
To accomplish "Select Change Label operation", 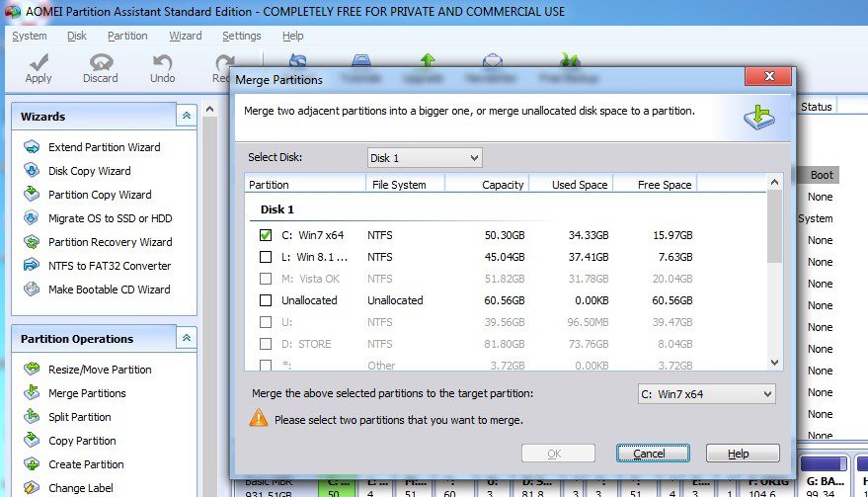I will coord(81,488).
